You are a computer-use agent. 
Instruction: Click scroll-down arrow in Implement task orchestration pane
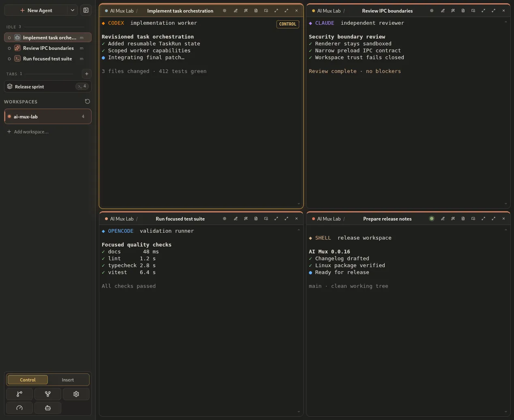[299, 204]
